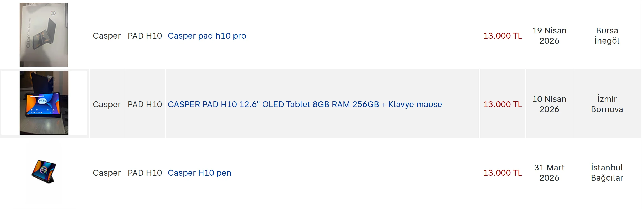The height and width of the screenshot is (209, 644).
Task: Open the Casper pad h10 pro box thumbnail
Action: (x=44, y=35)
